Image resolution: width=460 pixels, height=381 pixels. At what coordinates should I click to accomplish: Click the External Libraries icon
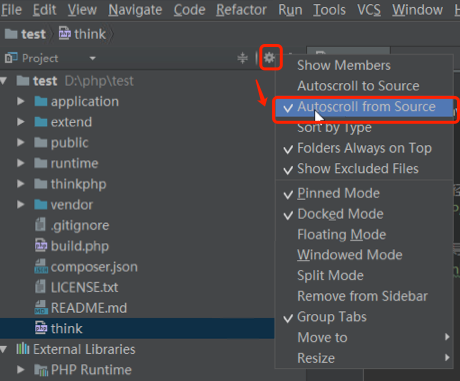coord(23,349)
